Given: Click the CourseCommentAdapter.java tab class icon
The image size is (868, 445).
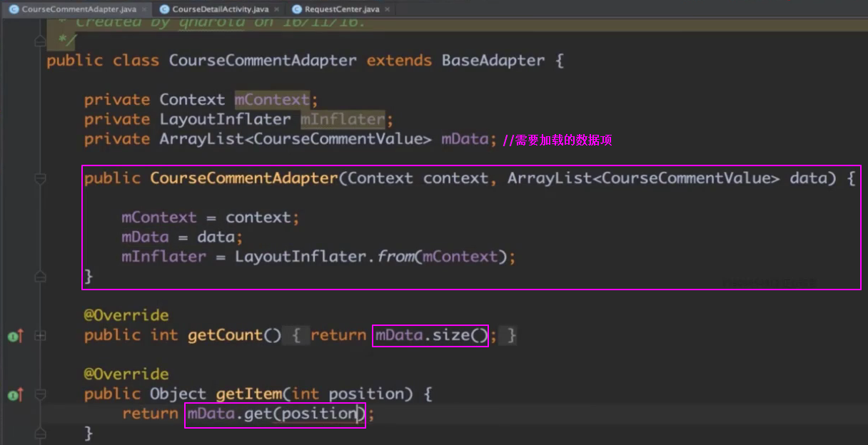Looking at the screenshot, I should 14,9.
